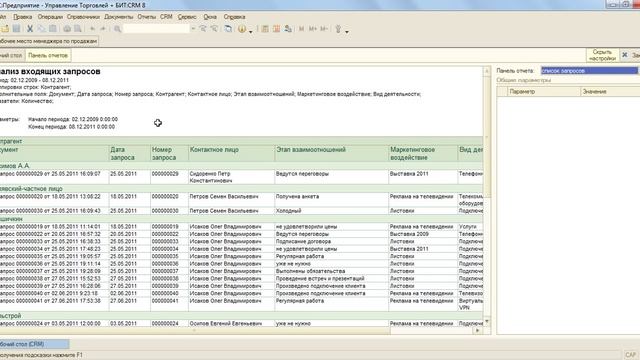The height and width of the screenshot is (360, 640).
Task: Click the Undo arrow toolbar icon
Action: click(x=92, y=29)
